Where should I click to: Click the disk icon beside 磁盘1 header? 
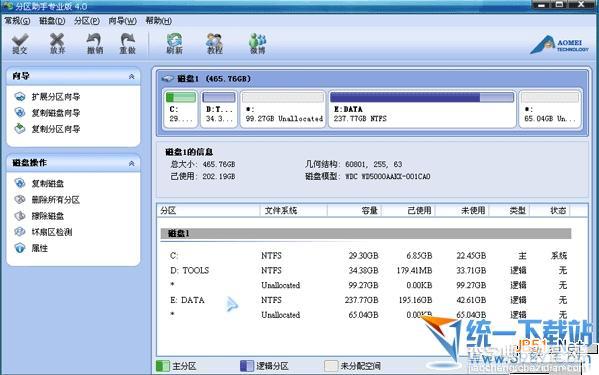[168, 79]
